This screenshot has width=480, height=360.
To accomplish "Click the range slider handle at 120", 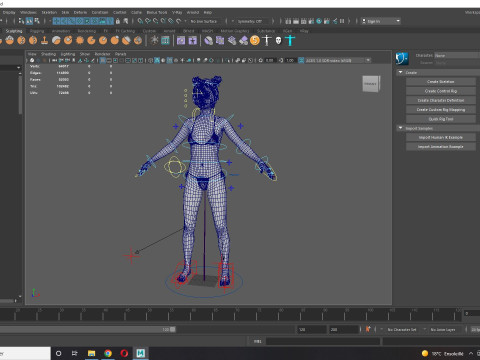I will click(x=173, y=329).
